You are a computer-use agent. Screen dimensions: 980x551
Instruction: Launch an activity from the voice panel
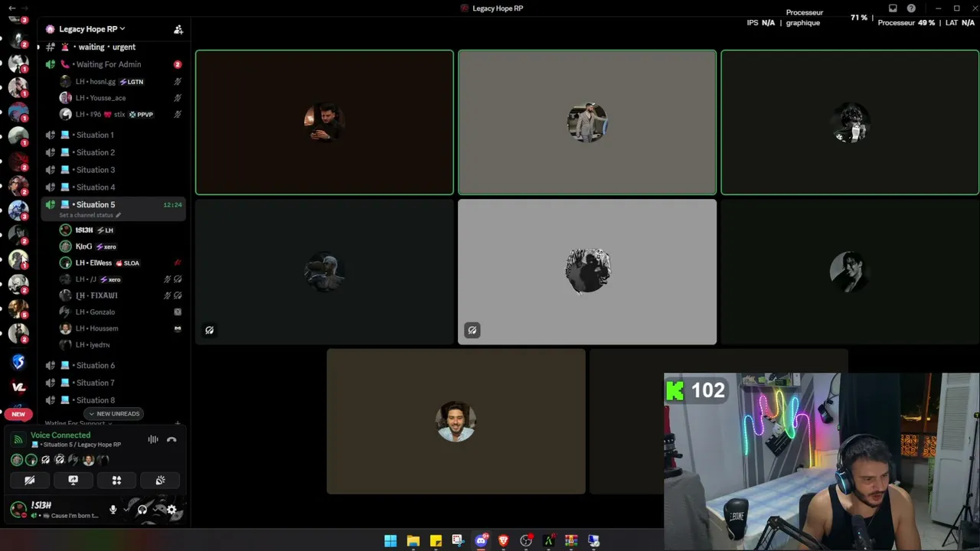117,481
